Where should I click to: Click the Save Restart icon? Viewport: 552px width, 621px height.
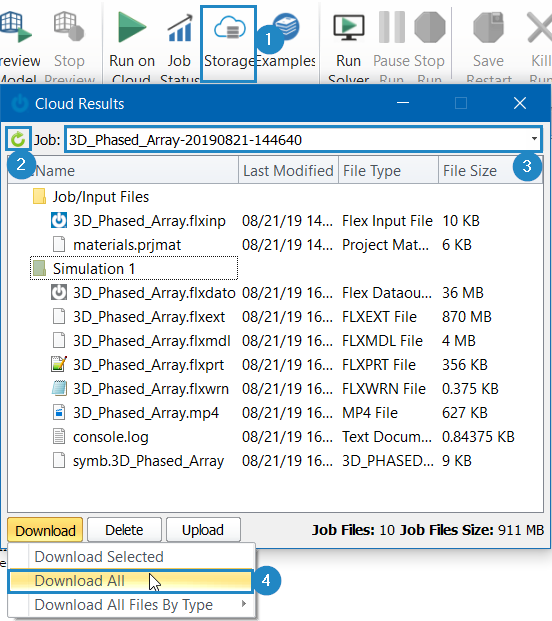[488, 27]
